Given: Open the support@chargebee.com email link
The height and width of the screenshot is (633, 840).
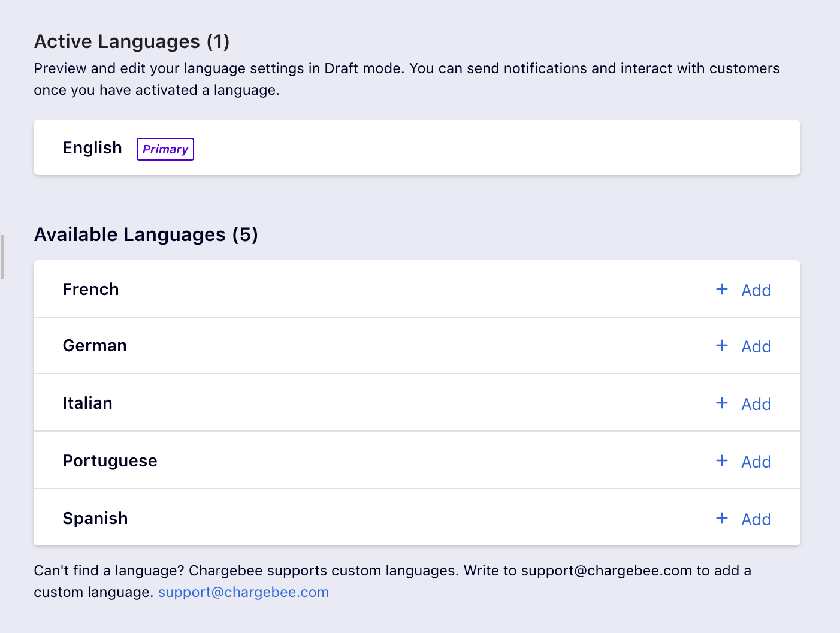Looking at the screenshot, I should [243, 592].
